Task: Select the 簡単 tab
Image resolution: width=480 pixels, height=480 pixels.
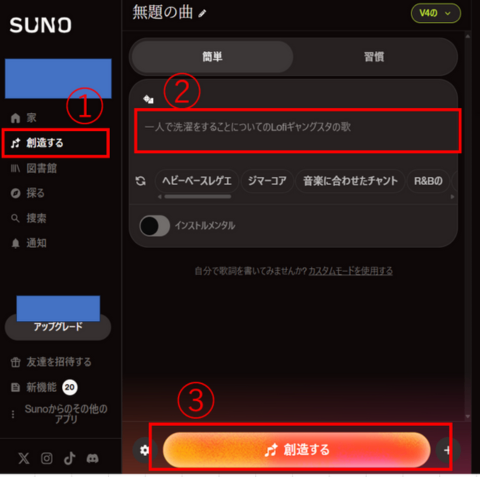Action: click(212, 57)
